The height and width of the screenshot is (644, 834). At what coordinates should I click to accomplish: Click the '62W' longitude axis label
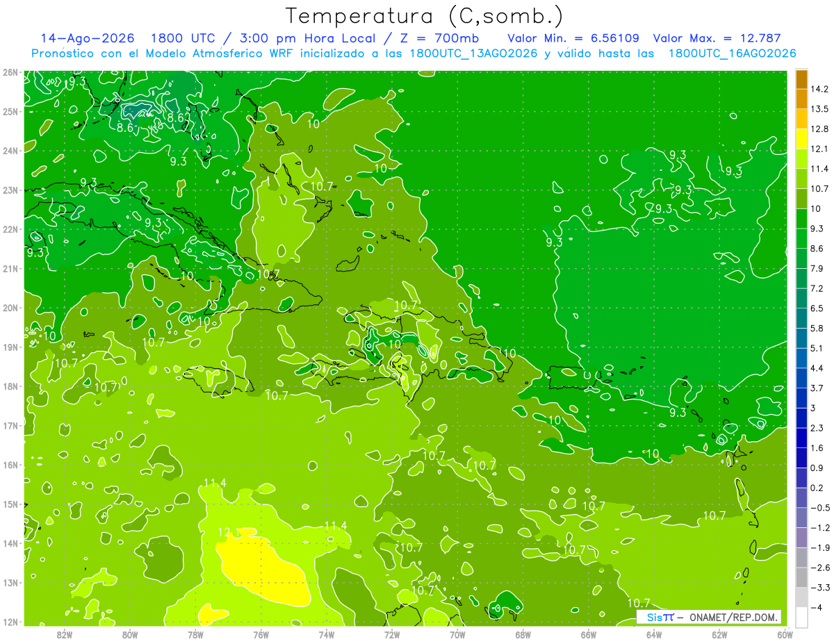(719, 634)
